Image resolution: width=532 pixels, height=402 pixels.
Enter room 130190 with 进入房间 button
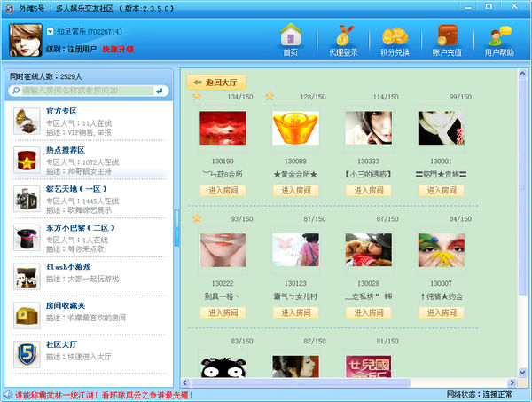point(223,191)
